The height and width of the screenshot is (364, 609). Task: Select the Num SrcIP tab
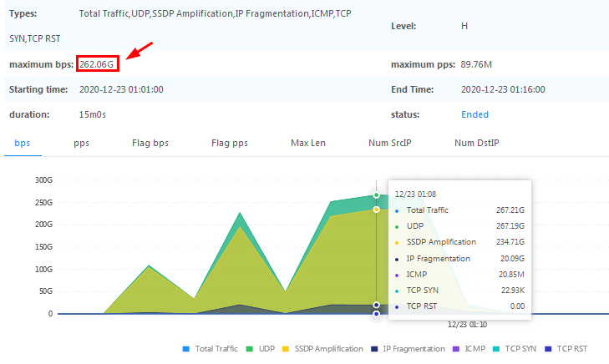(x=389, y=143)
